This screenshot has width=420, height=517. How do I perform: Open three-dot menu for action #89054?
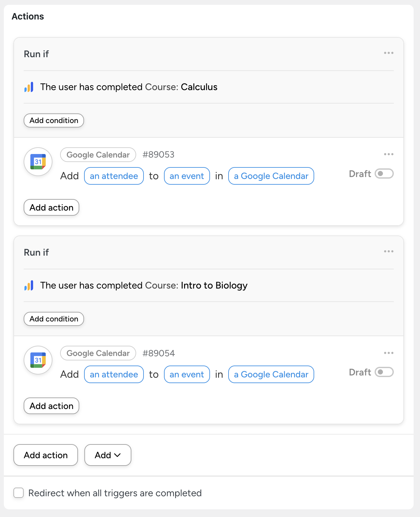pyautogui.click(x=388, y=353)
